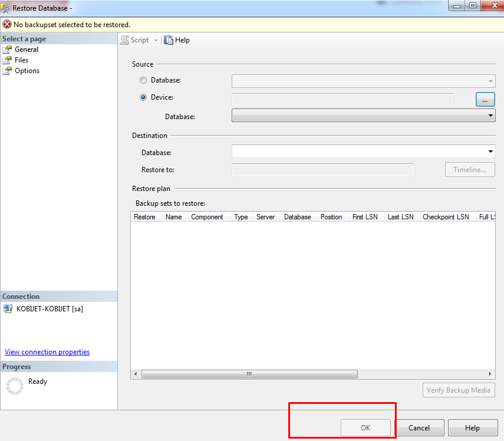Viewport: 504px width, 441px height.
Task: Click the Restore Database title bar icon
Action: click(x=5, y=8)
